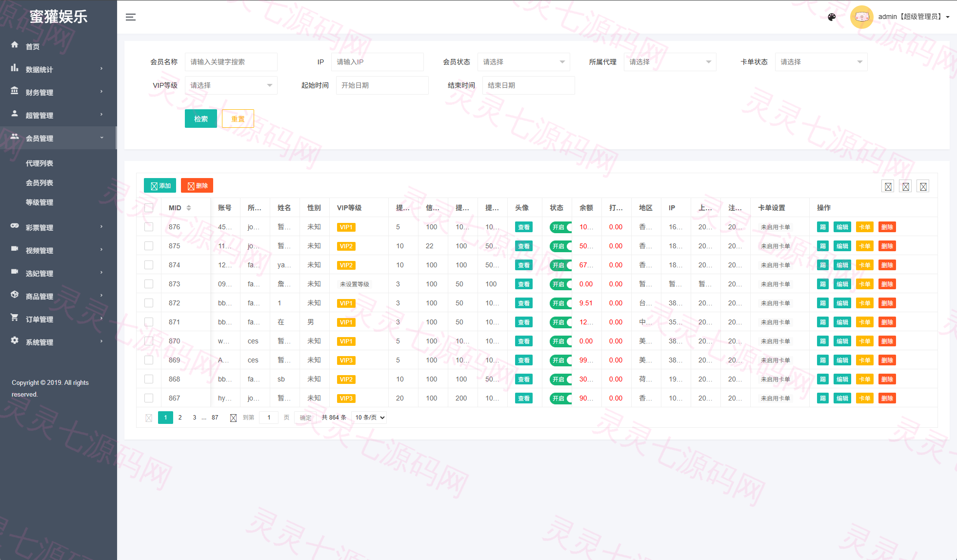Open 等级管理 in the sidebar
Viewport: 957px width, 560px height.
pos(40,202)
